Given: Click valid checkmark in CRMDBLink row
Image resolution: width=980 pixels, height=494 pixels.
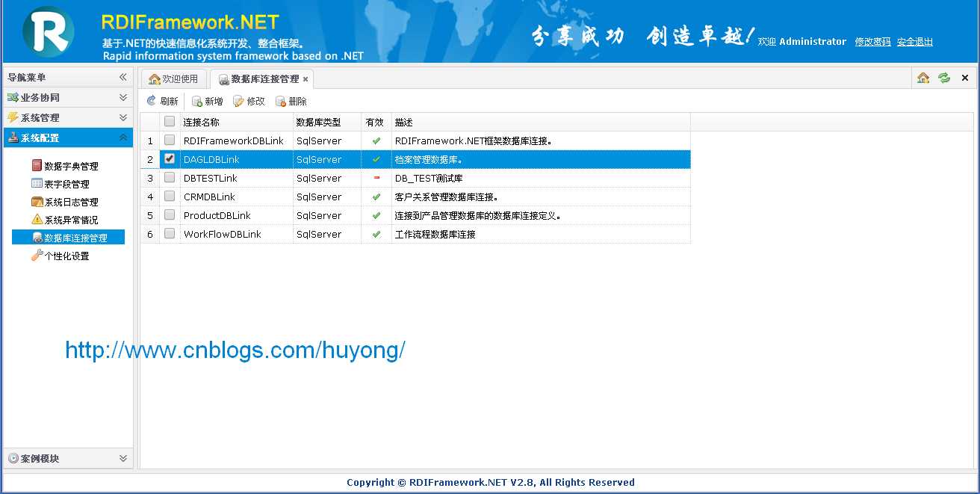Looking at the screenshot, I should click(x=376, y=197).
